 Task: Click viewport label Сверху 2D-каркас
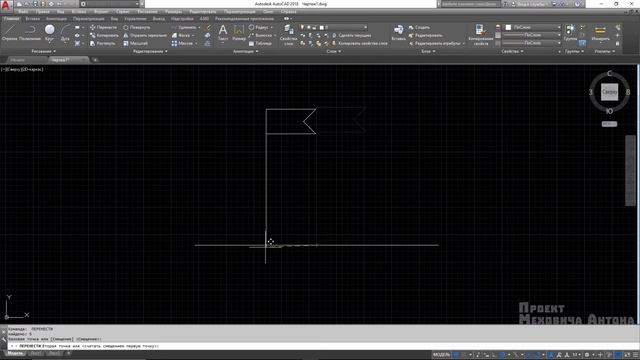(x=22, y=69)
